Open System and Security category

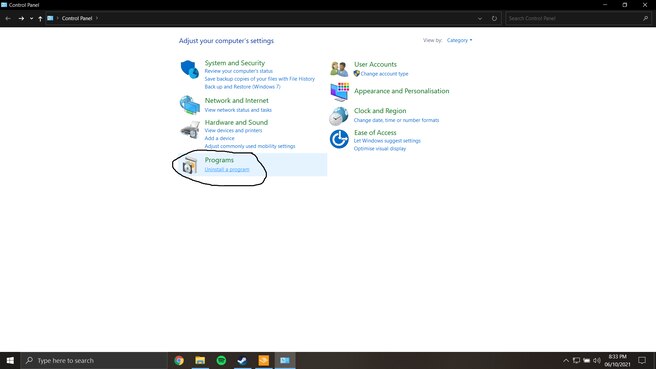[235, 63]
